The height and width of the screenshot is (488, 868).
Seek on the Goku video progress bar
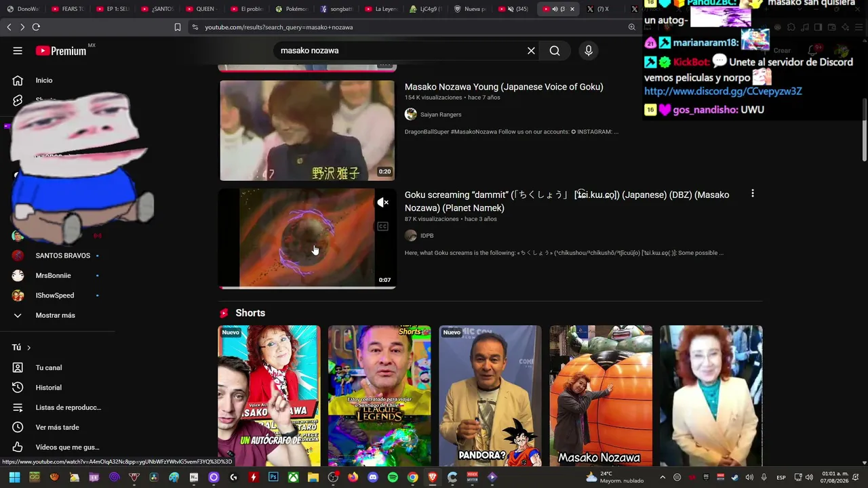(307, 287)
